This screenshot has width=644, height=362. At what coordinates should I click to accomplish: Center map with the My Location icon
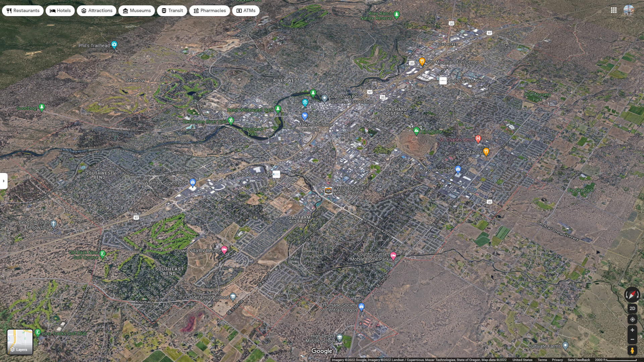tap(632, 319)
